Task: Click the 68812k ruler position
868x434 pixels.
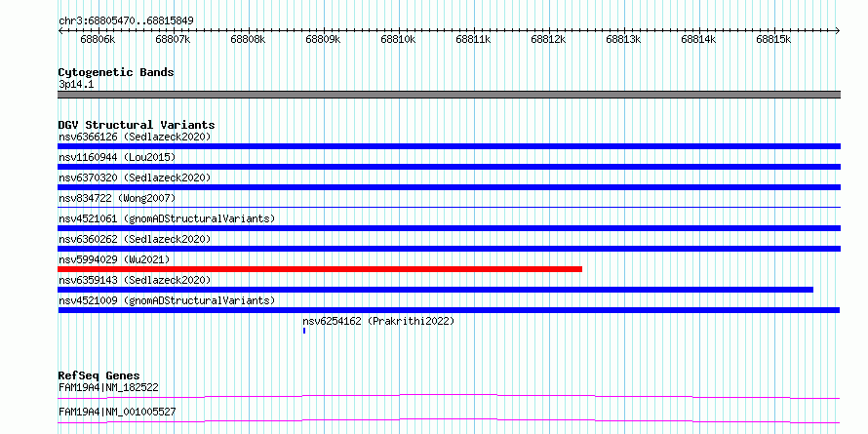Action: point(548,40)
